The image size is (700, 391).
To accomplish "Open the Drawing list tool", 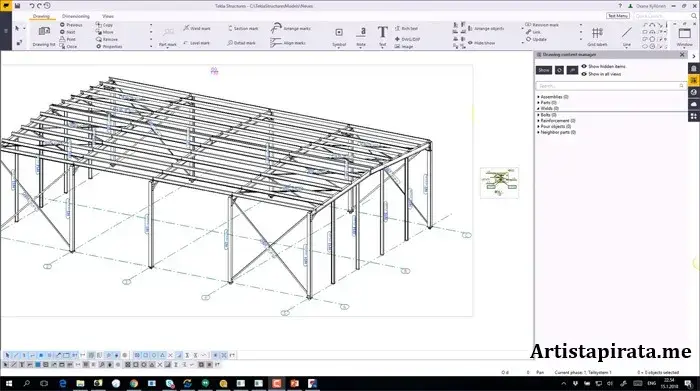I will click(x=44, y=35).
